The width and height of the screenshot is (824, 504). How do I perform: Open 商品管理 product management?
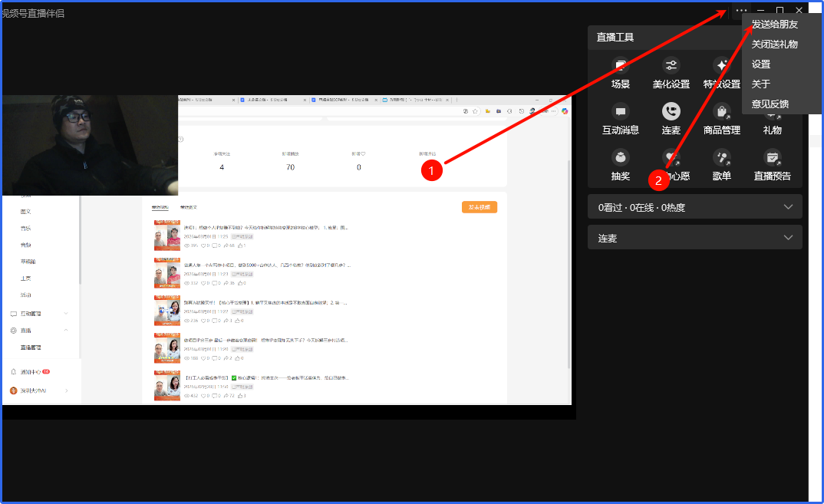point(721,119)
